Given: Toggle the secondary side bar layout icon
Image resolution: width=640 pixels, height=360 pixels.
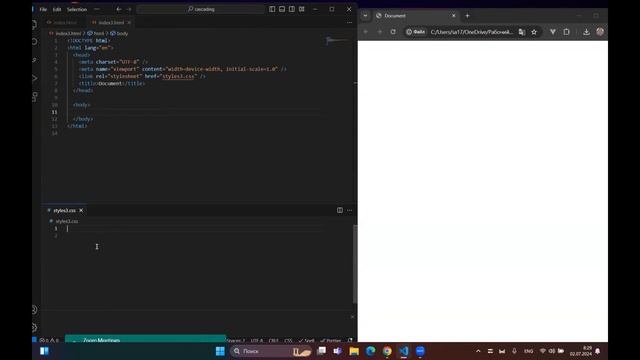Looking at the screenshot, I should pyautogui.click(x=291, y=9).
